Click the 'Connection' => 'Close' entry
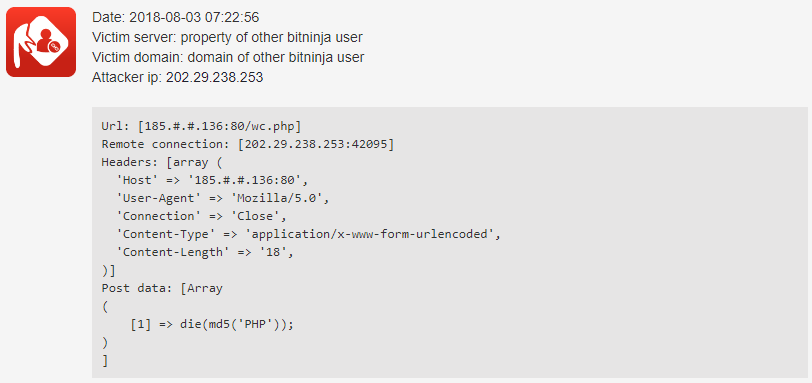 click(x=201, y=216)
